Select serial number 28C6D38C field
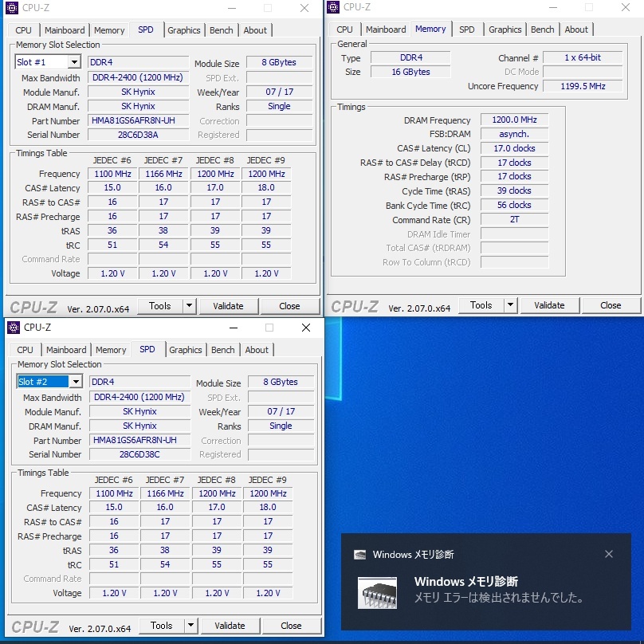The image size is (644, 644). coord(139,454)
